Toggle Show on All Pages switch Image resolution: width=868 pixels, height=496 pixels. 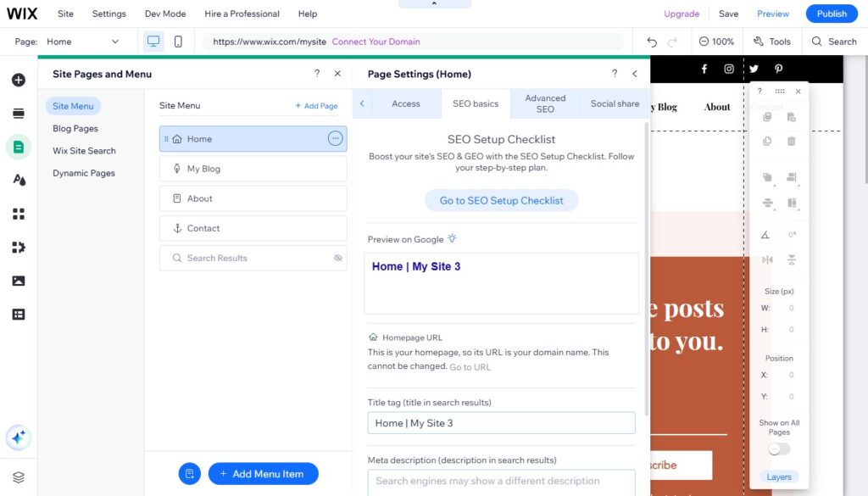(x=779, y=449)
